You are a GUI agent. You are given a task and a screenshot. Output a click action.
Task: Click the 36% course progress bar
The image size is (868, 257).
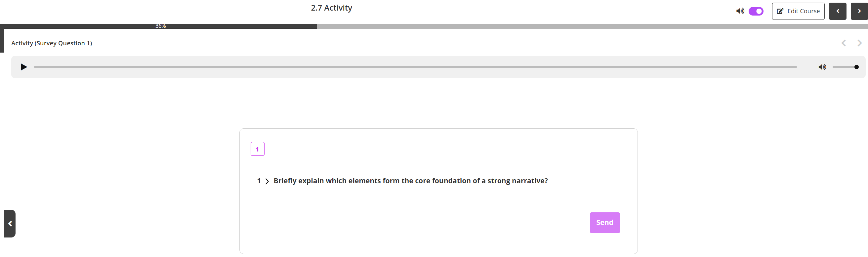[160, 26]
